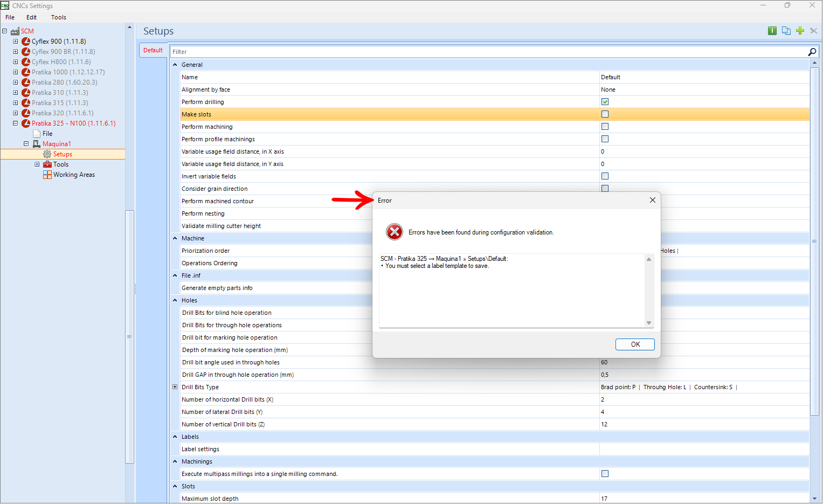823x504 pixels.
Task: Click the grey delete setup X icon
Action: pos(814,31)
